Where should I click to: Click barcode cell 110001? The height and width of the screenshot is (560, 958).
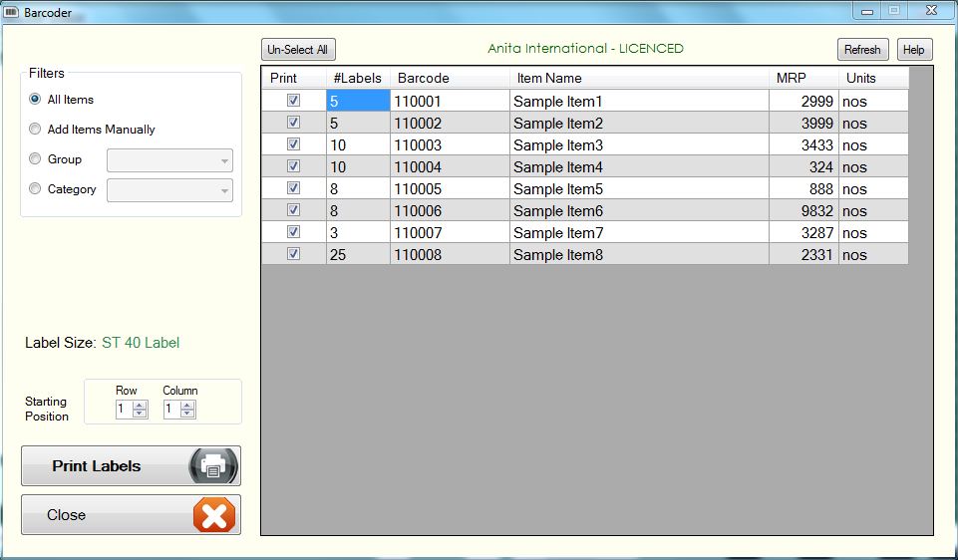[450, 101]
